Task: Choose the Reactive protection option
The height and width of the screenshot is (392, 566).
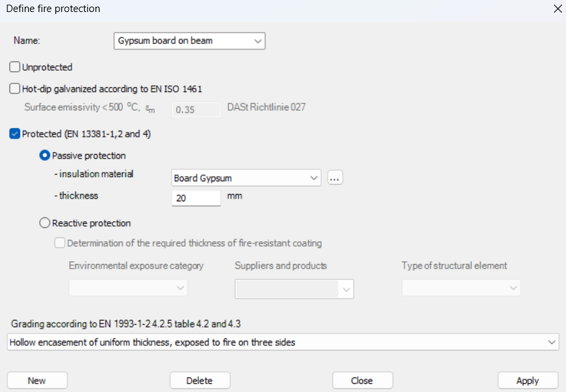Action: (45, 223)
